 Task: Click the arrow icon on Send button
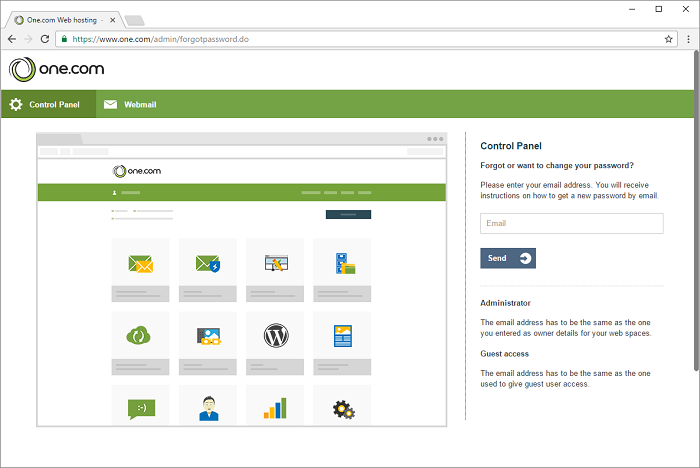(525, 258)
